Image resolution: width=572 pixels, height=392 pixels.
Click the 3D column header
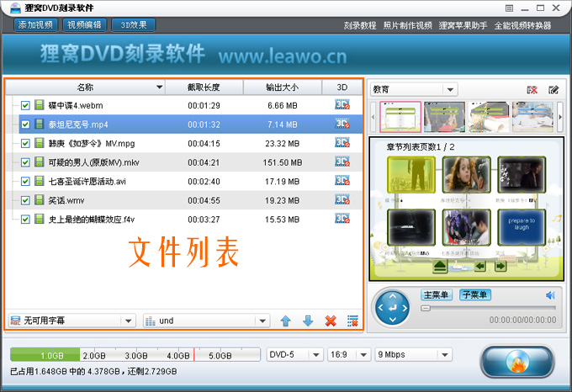342,87
